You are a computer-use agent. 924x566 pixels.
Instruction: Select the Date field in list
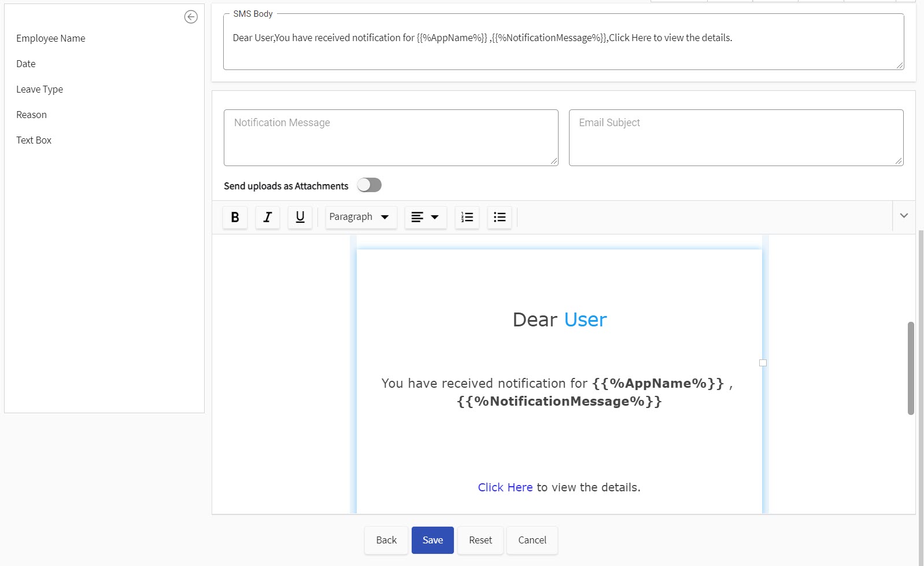point(26,64)
